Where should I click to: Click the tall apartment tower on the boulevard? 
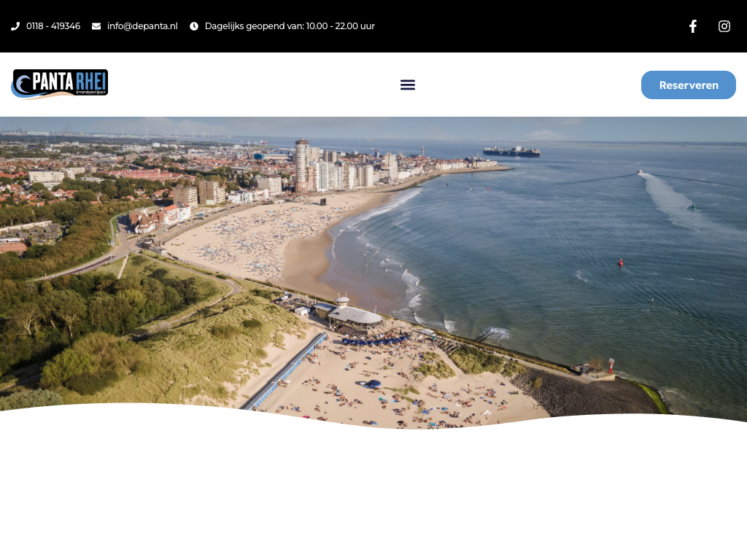[301, 164]
